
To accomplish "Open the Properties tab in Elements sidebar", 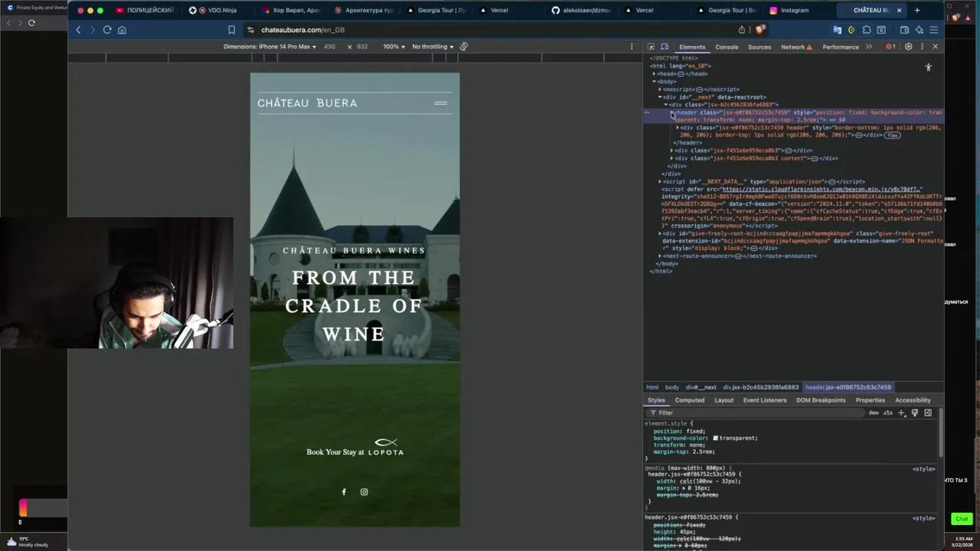I will point(870,400).
